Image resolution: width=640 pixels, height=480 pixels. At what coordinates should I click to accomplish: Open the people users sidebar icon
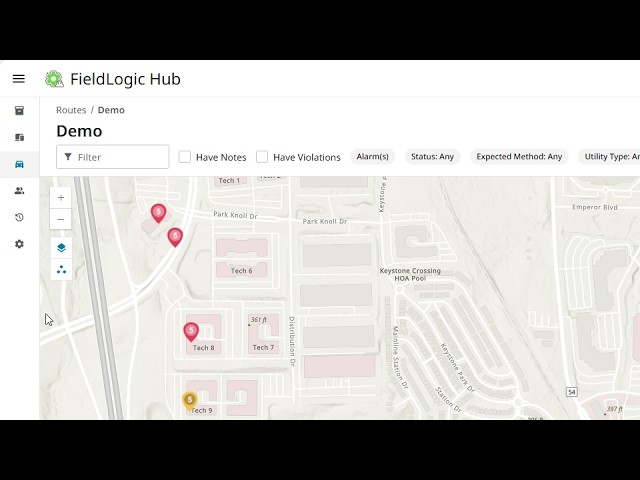click(19, 191)
